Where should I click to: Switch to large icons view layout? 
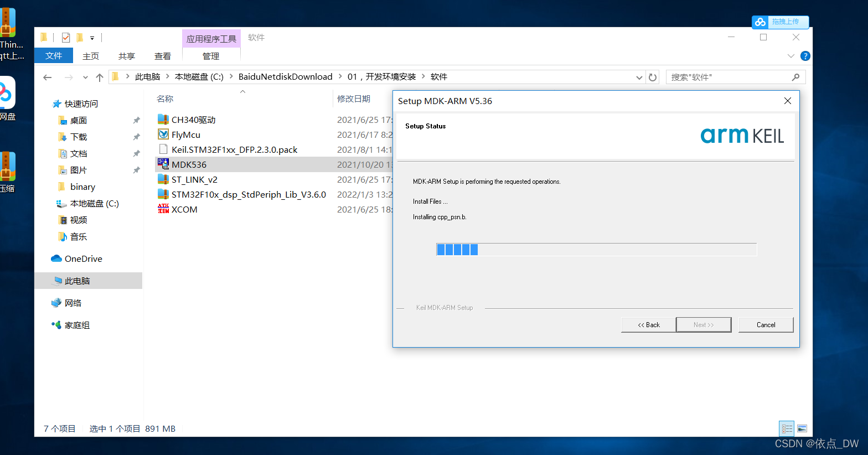click(x=802, y=428)
